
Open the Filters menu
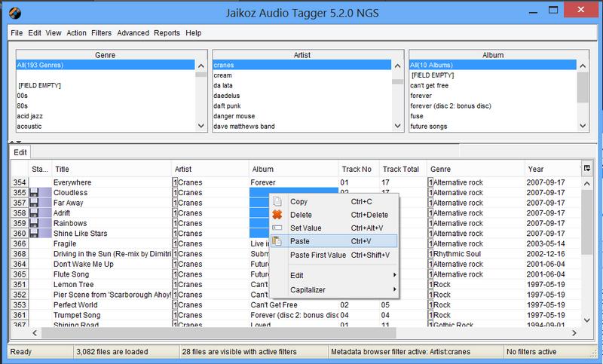[101, 33]
